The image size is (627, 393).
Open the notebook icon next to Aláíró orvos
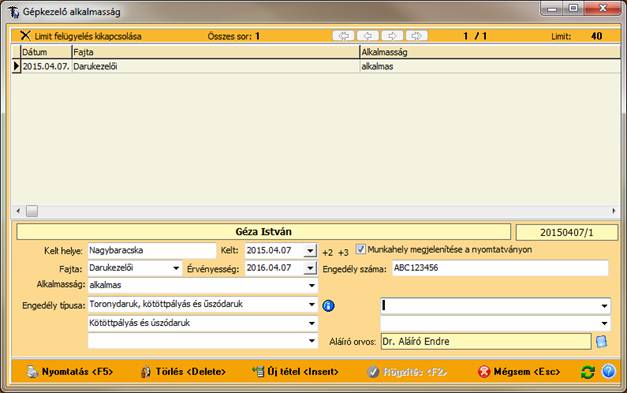pos(601,341)
